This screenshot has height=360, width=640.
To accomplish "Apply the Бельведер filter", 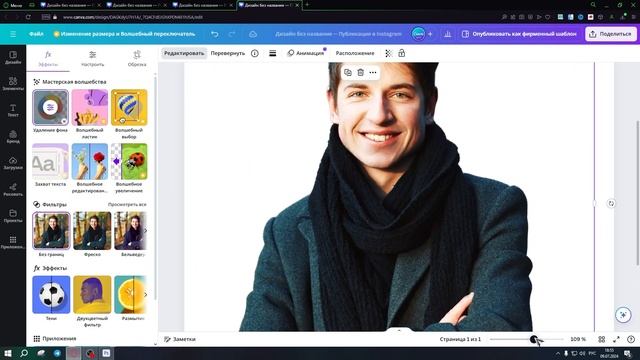I will [130, 231].
